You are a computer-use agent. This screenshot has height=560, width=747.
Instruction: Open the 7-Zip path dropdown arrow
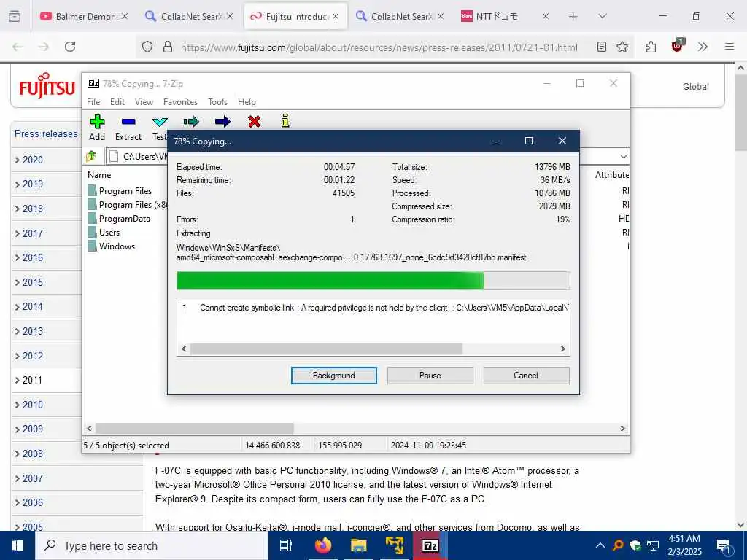[x=623, y=156]
